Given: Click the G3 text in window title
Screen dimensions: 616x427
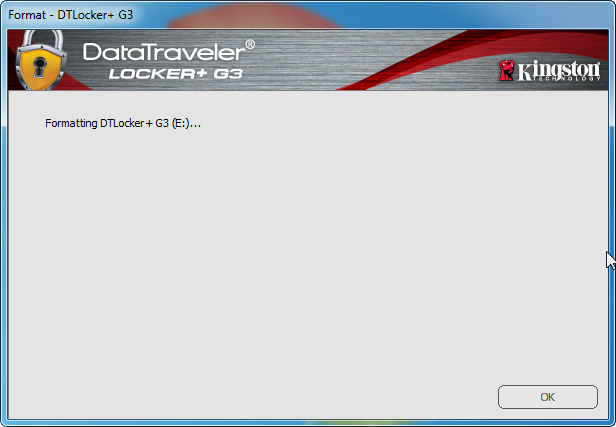Looking at the screenshot, I should pyautogui.click(x=126, y=15).
